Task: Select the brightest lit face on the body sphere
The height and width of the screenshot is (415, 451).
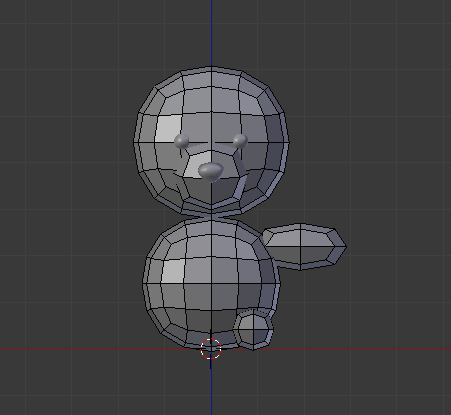Action: (173, 271)
